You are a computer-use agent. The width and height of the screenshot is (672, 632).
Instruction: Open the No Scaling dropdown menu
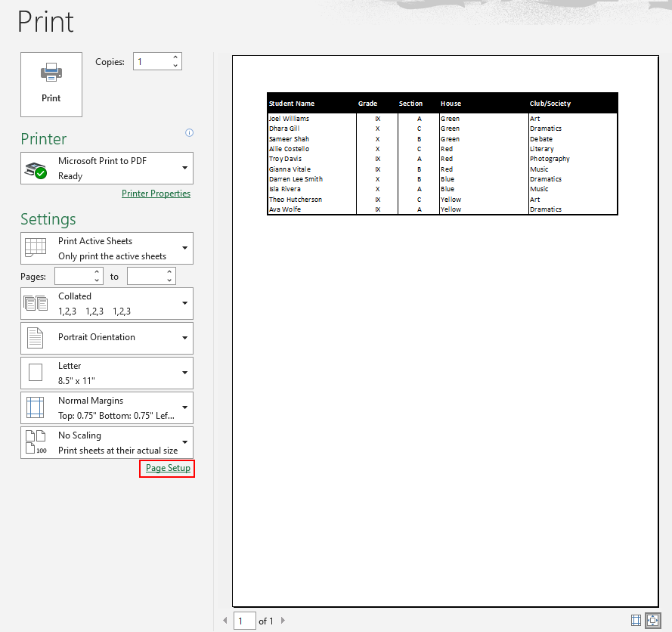[x=185, y=442]
